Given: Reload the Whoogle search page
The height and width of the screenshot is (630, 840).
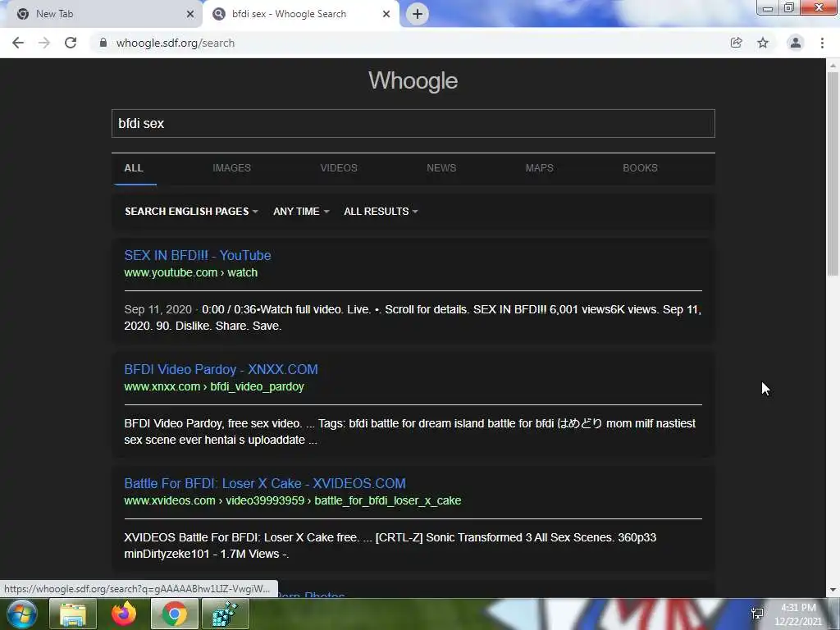Looking at the screenshot, I should pyautogui.click(x=71, y=43).
